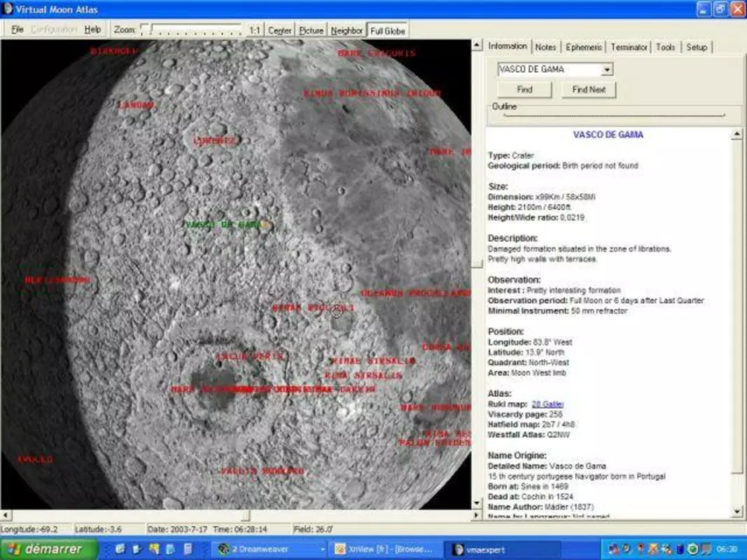
Task: Switch to the Information tab
Action: coord(508,45)
